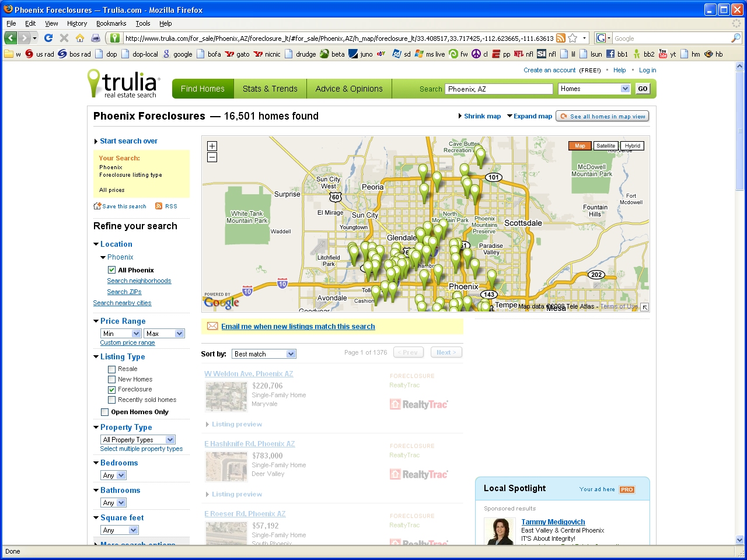Click Save this search house icon
This screenshot has height=560, width=747.
97,206
